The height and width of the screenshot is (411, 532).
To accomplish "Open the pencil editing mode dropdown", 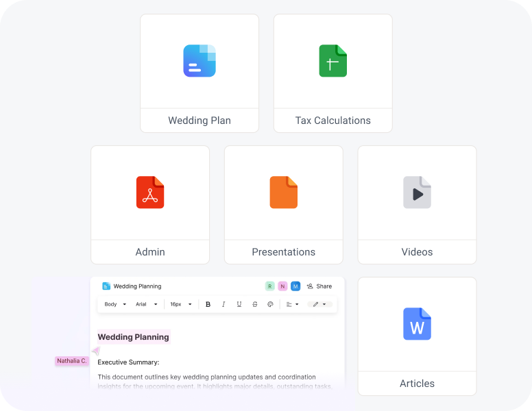I will pos(319,304).
